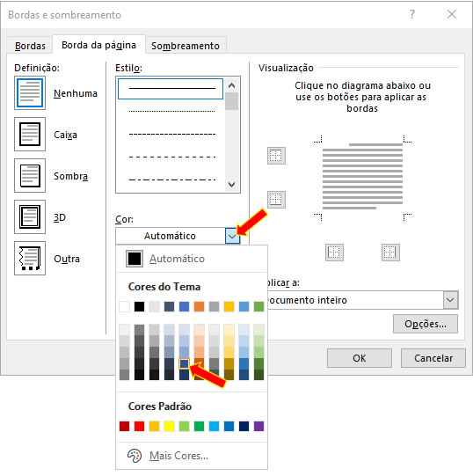Select the 3D border setting icon
This screenshot has height=476, width=473.
pos(30,216)
